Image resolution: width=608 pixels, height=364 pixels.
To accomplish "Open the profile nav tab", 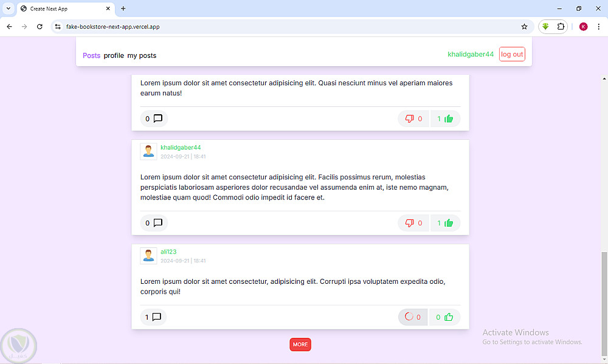I will tap(114, 55).
